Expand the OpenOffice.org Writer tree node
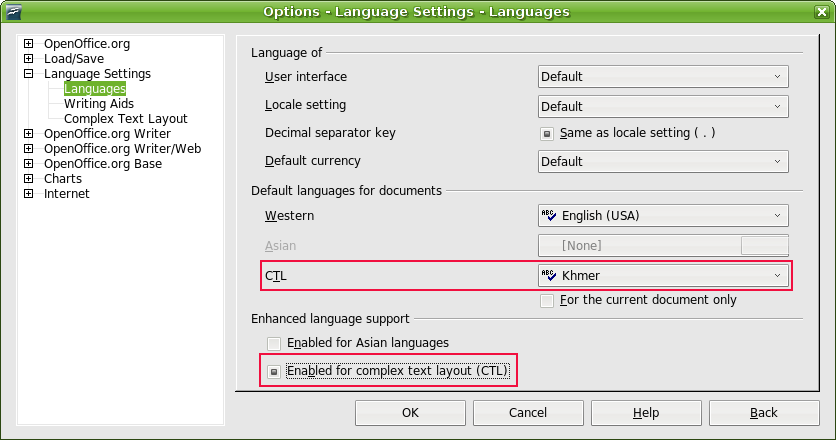The height and width of the screenshot is (440, 836). [29, 133]
